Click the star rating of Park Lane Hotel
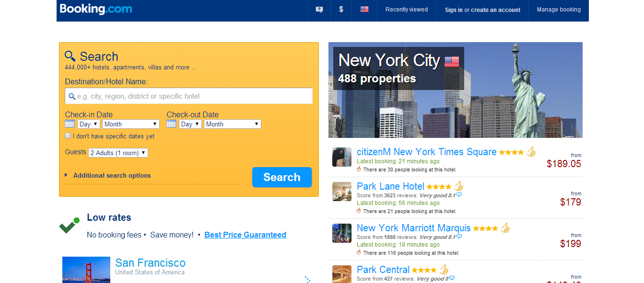The image size is (644, 283). (439, 187)
